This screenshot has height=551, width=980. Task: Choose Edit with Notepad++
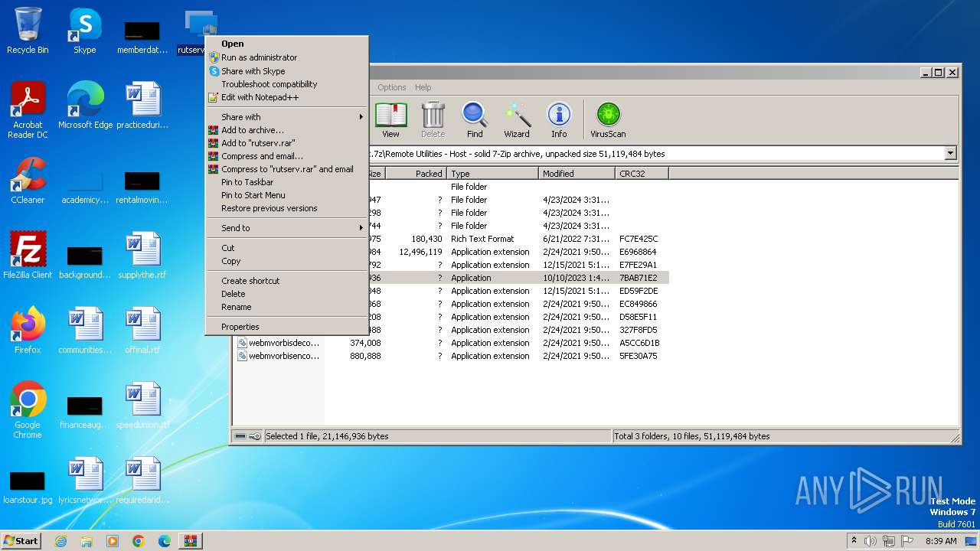coord(287,97)
